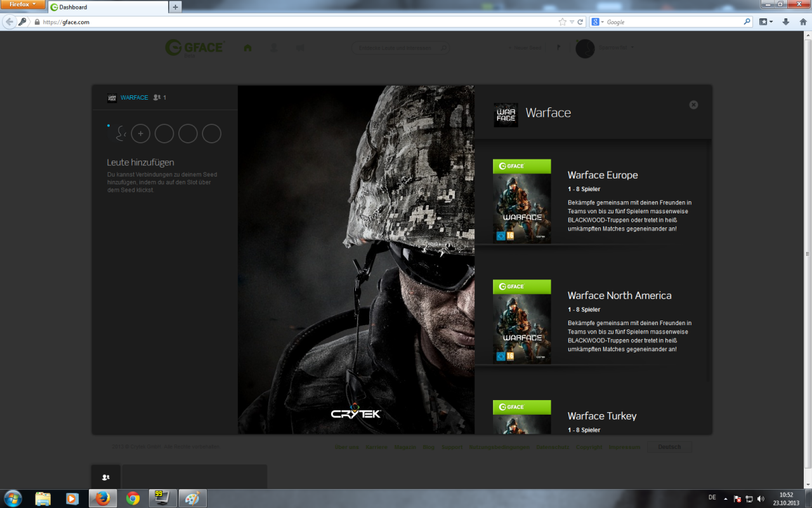This screenshot has width=812, height=508.
Task: Open the GFACE people icon
Action: [274, 48]
